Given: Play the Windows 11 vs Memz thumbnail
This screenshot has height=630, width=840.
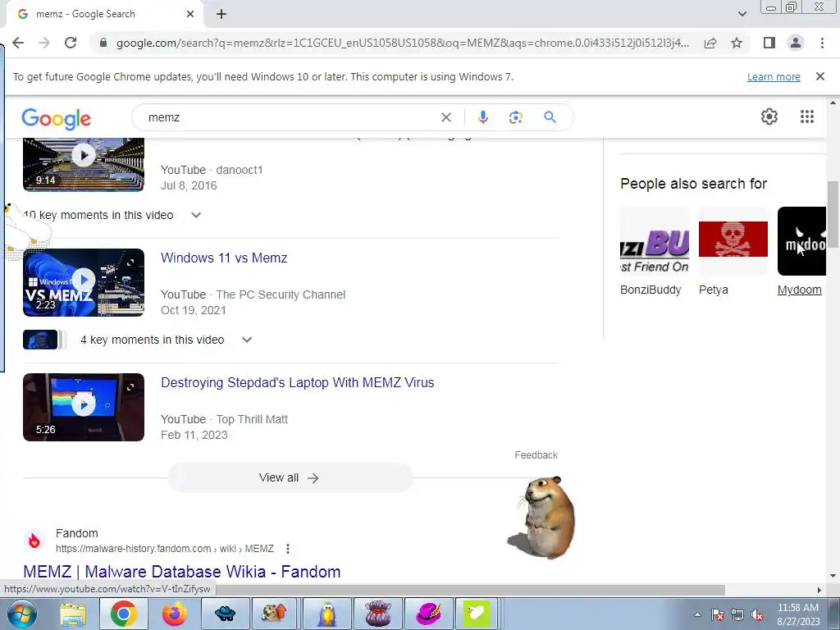Looking at the screenshot, I should click(x=84, y=282).
